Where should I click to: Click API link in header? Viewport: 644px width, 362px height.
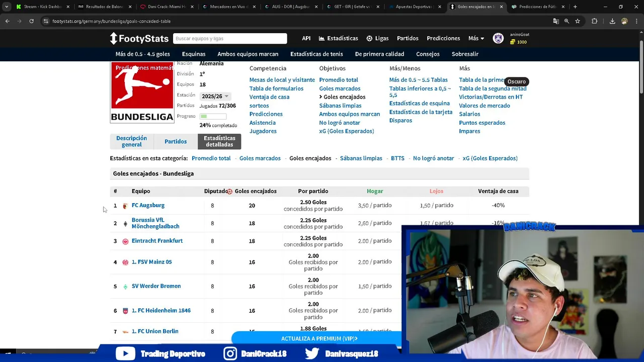click(306, 38)
